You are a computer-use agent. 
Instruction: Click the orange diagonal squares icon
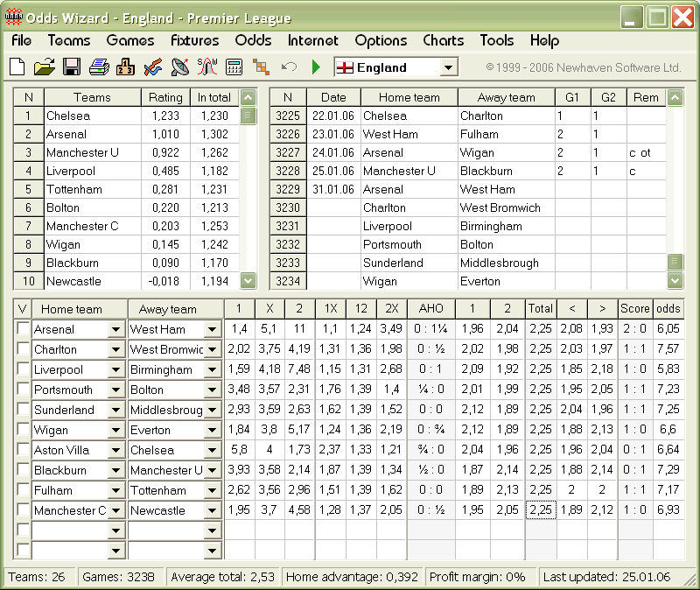pos(261,67)
